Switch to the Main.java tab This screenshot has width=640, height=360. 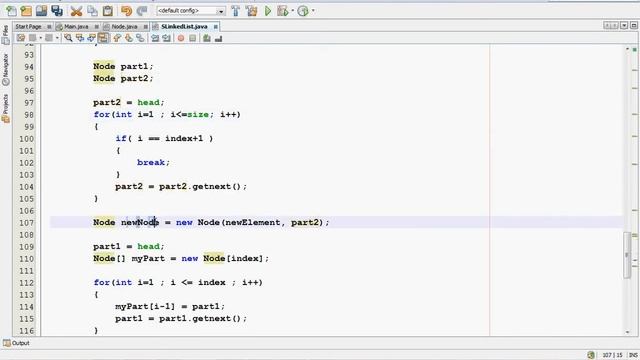[76, 27]
